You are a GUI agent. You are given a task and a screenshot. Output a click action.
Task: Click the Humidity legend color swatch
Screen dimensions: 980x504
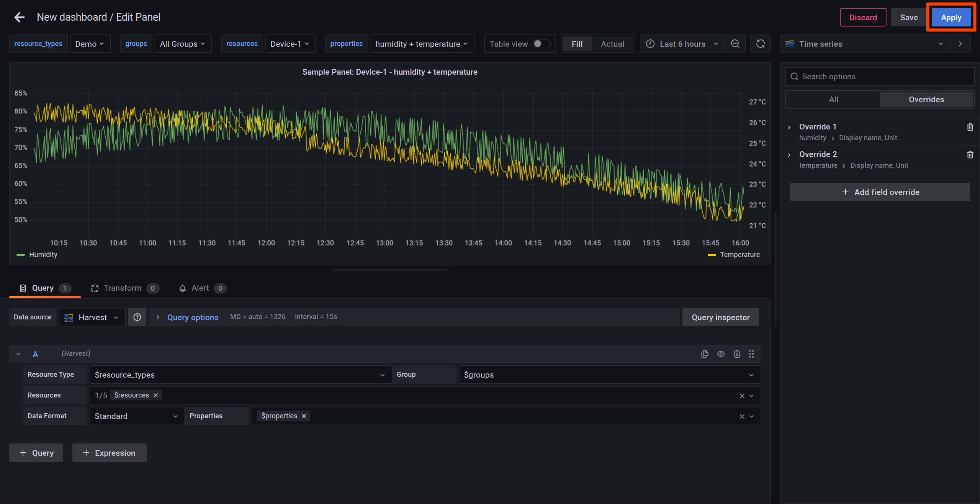click(21, 255)
